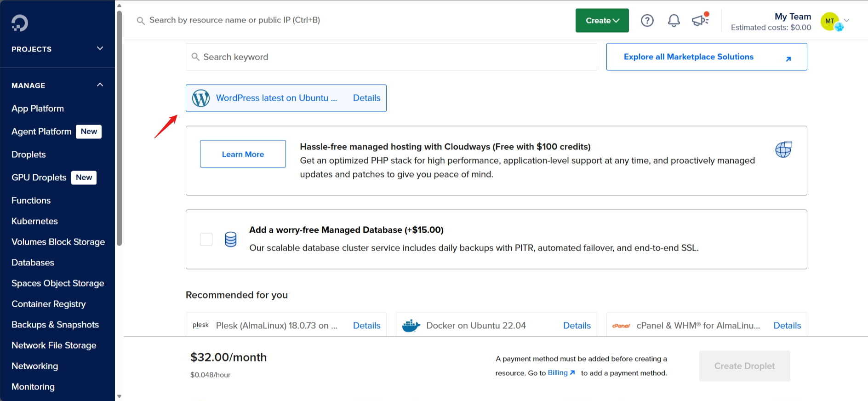Focus the Search keyword field
868x401 pixels.
tap(391, 57)
